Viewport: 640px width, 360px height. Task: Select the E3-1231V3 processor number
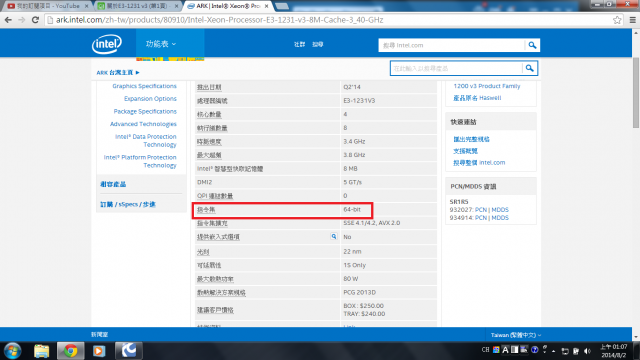tap(359, 101)
